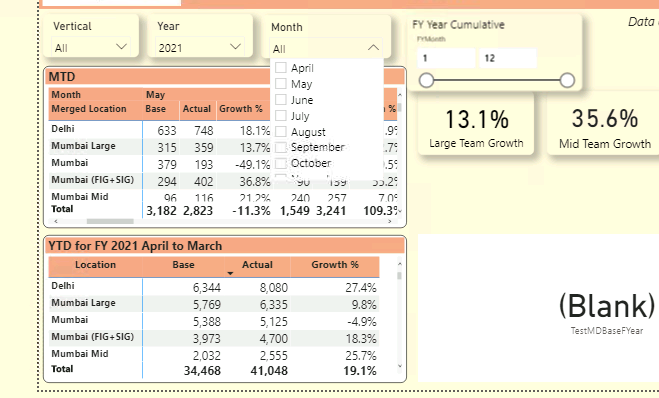Click MTD vertical scrollbar up arrow

tap(400, 95)
